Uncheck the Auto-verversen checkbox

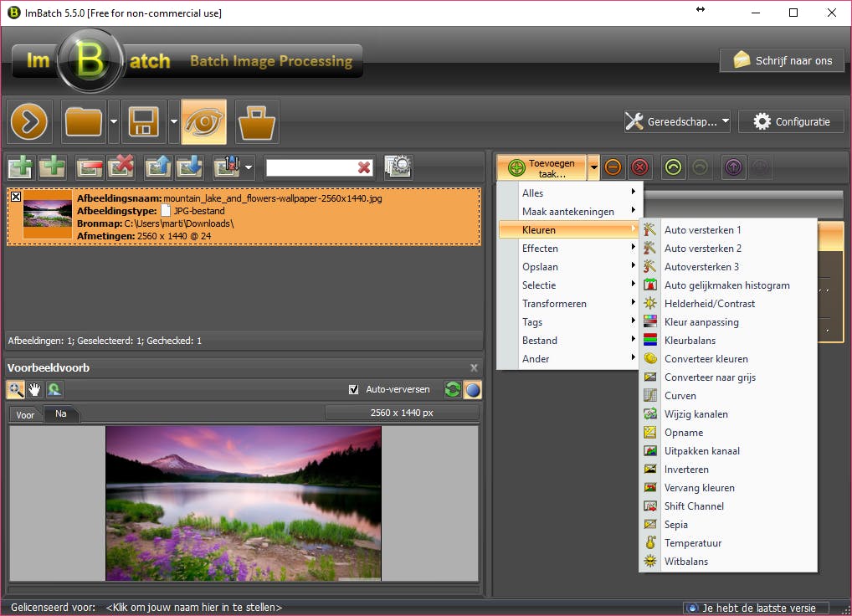[354, 389]
